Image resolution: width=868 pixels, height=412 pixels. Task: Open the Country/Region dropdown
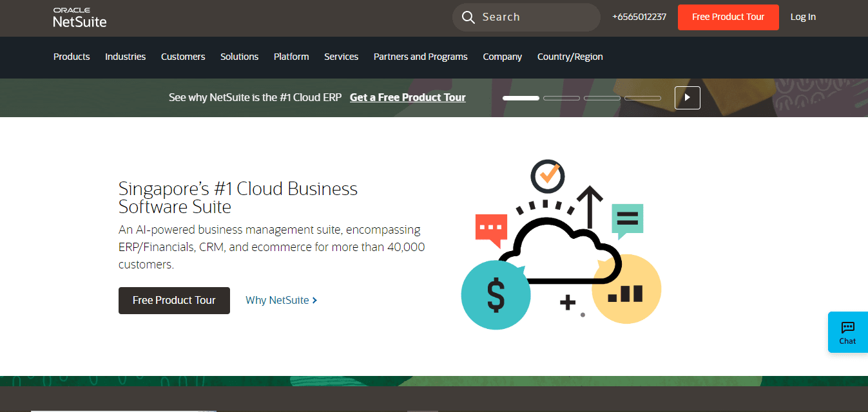pos(570,57)
